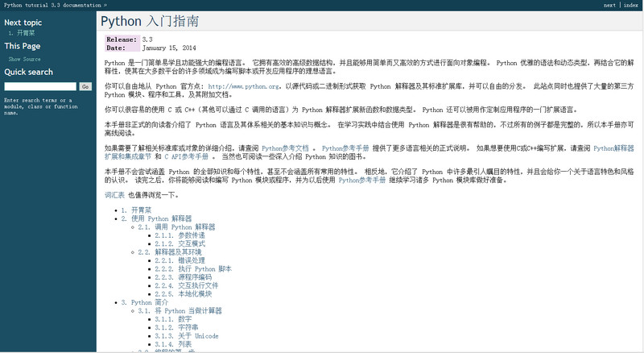Focus the Quick search input box

tap(40, 86)
